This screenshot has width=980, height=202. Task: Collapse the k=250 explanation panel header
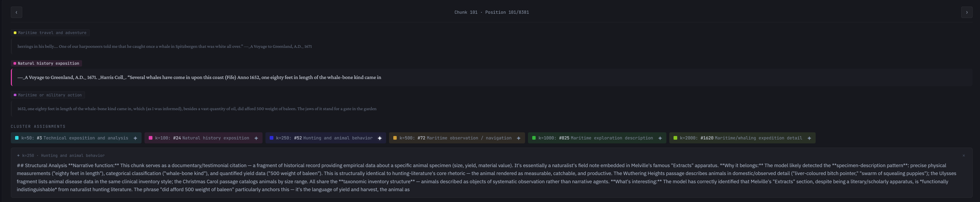pos(61,155)
